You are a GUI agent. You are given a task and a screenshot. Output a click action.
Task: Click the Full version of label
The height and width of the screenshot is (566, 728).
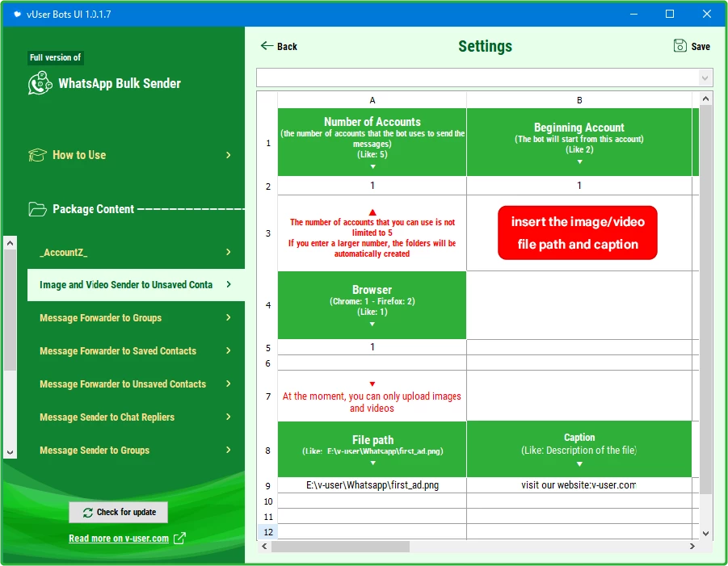(x=55, y=57)
